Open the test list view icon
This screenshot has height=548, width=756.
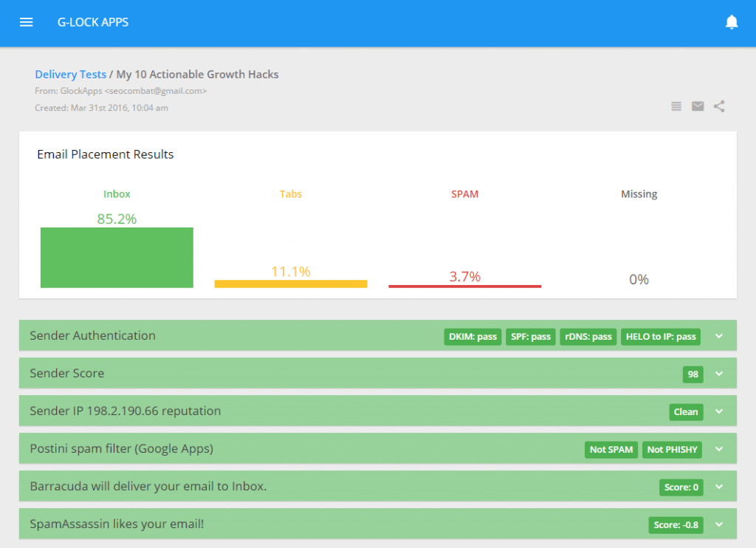pos(676,106)
